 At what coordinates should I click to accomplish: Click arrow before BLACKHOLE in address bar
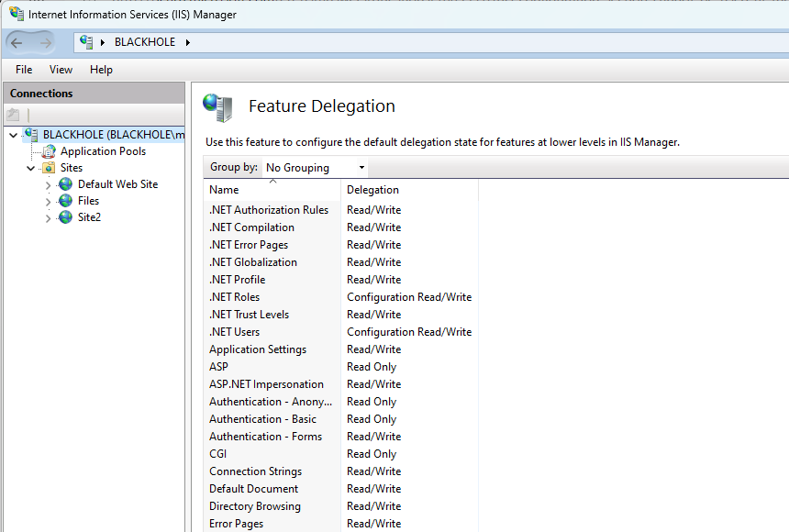point(103,43)
